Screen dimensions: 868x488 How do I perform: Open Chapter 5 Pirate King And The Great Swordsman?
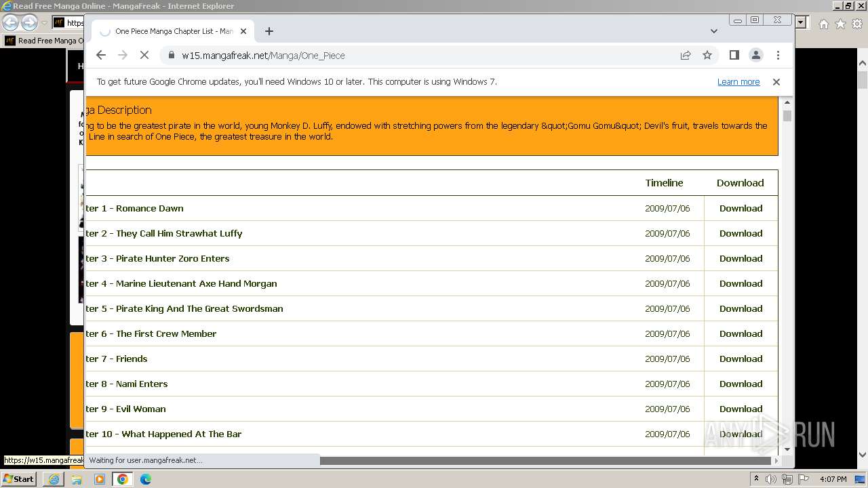(x=184, y=308)
